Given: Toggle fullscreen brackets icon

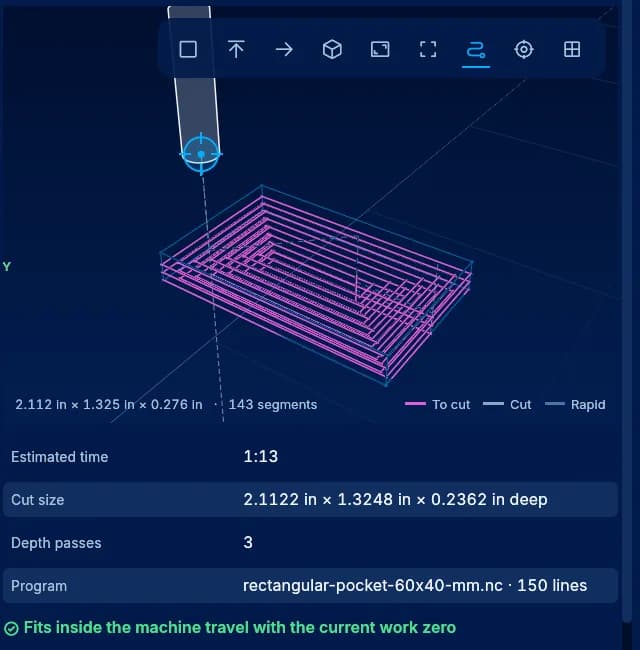Looking at the screenshot, I should click(428, 49).
